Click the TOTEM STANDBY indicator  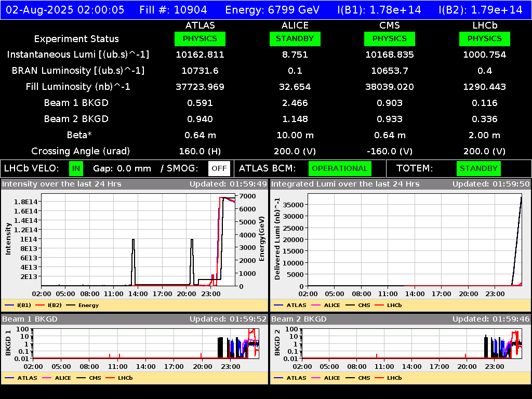pyautogui.click(x=478, y=169)
